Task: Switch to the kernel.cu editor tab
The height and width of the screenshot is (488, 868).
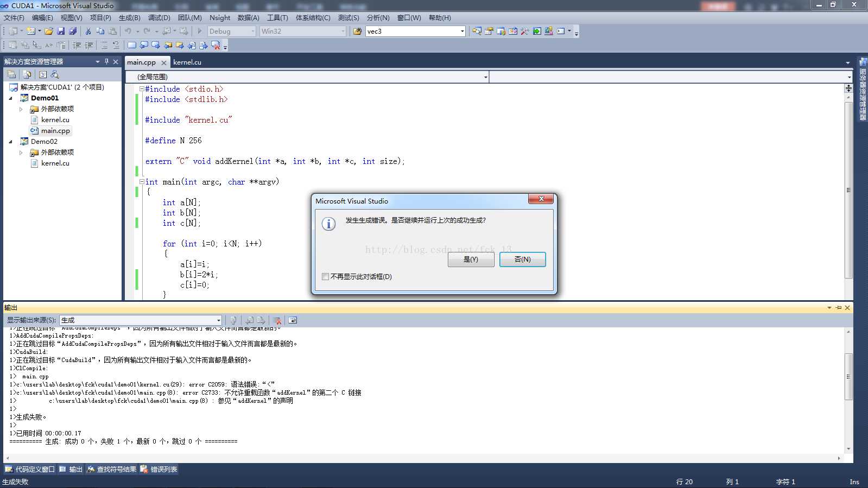Action: [x=187, y=62]
